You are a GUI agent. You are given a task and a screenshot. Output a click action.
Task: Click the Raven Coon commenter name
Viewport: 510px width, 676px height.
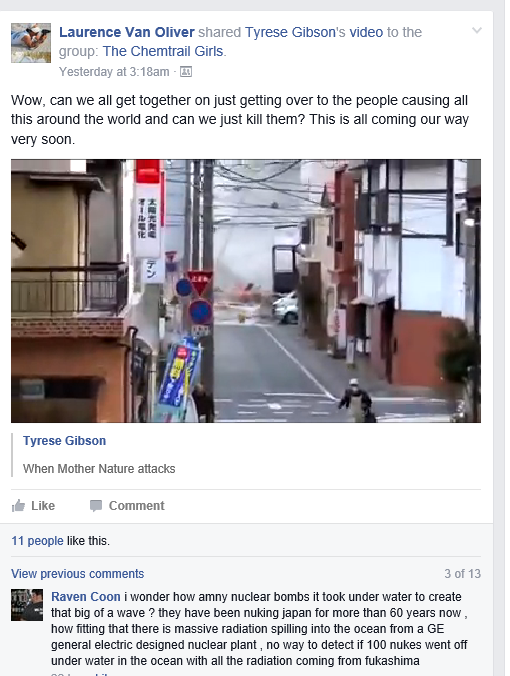point(85,597)
